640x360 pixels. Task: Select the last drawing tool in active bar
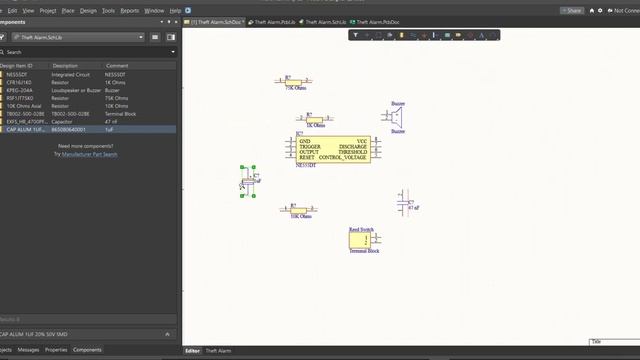[x=493, y=36]
